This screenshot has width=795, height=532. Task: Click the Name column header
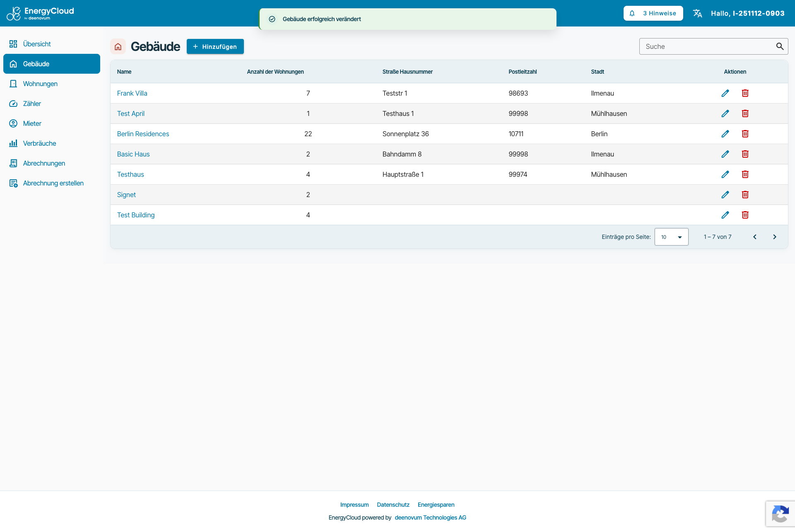point(124,72)
